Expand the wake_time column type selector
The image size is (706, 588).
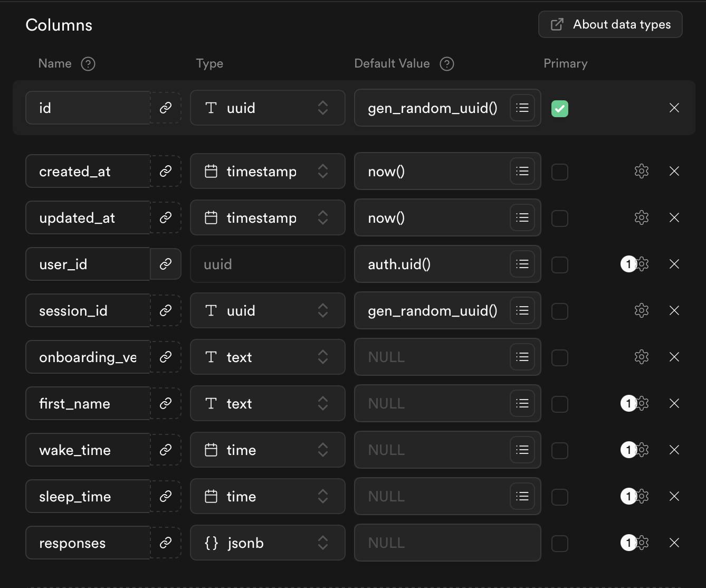(x=267, y=450)
